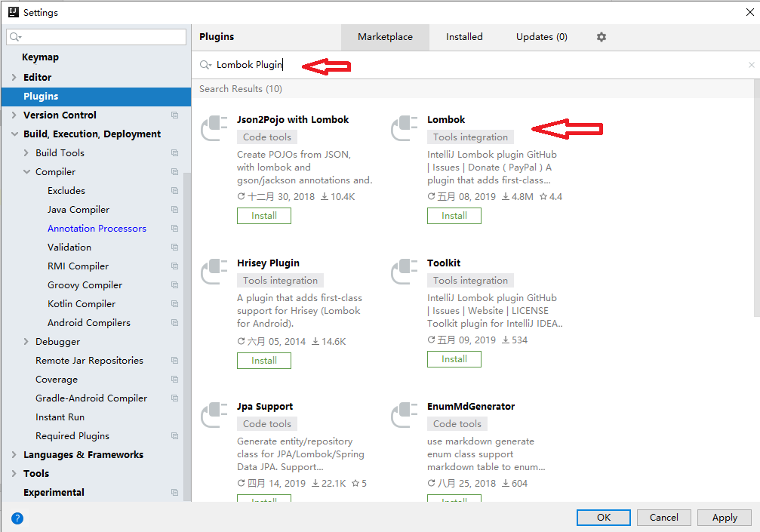Screen dimensions: 760x532
Task: Click the Toolkit plugin icon
Action: (405, 272)
